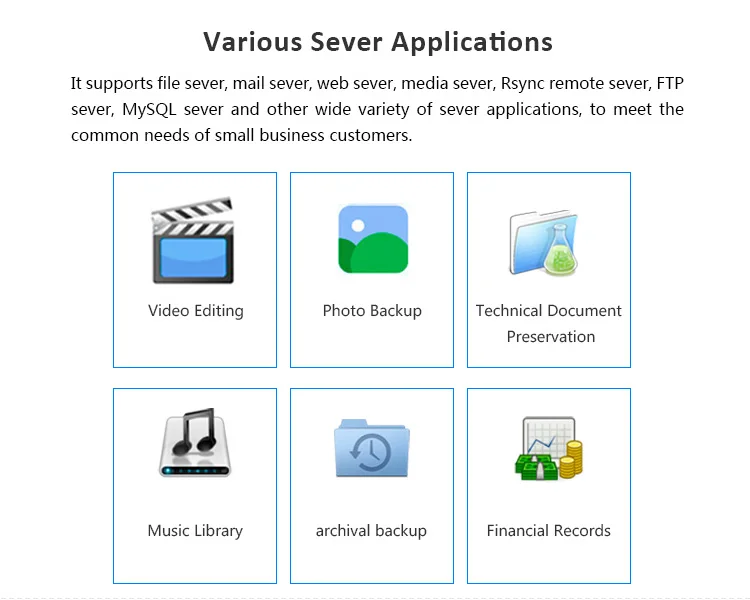Click the "archival backup" label

[371, 531]
